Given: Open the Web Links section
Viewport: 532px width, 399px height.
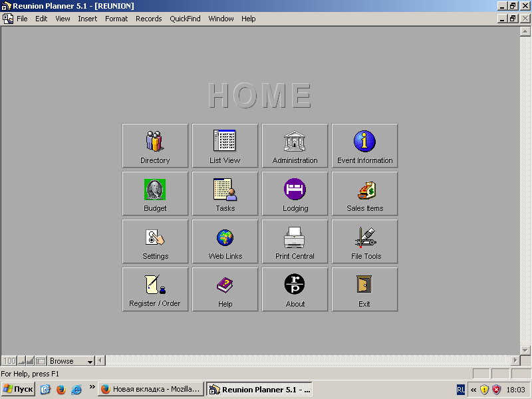Looking at the screenshot, I should coord(225,241).
